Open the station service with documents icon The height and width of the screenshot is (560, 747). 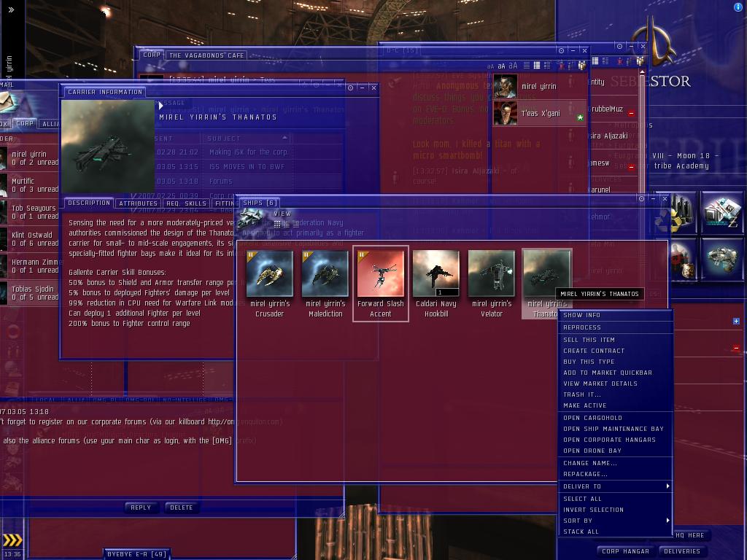pyautogui.click(x=723, y=212)
